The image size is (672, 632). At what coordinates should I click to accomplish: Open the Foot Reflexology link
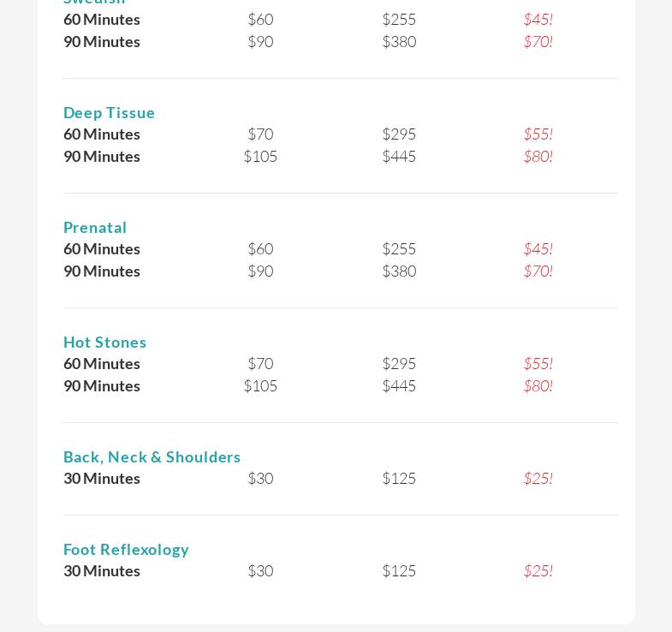coord(126,549)
